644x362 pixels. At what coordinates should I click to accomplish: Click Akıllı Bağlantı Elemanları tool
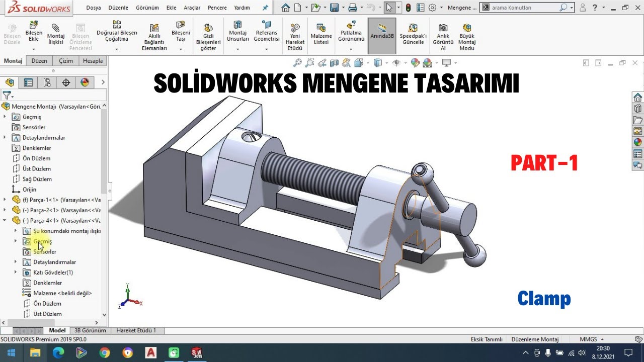click(154, 37)
